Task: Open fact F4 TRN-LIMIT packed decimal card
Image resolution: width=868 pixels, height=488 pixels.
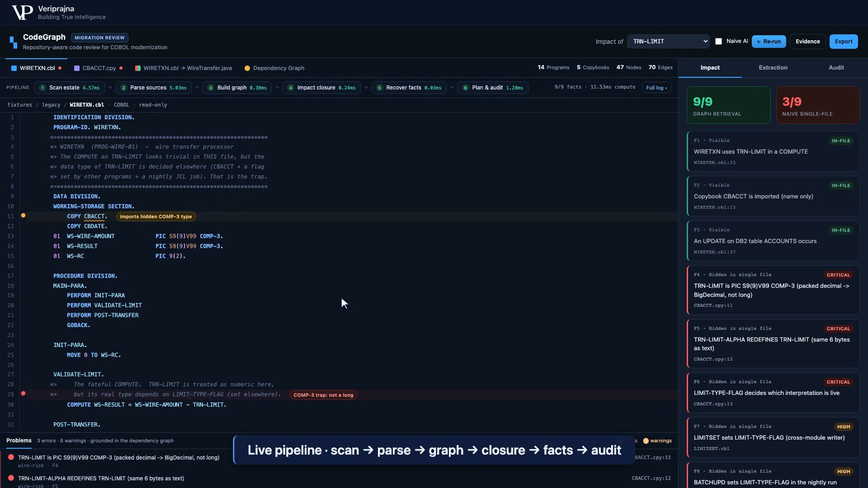Action: point(773,290)
